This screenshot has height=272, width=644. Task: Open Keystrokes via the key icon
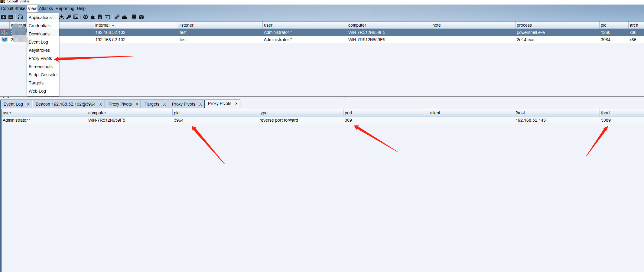coord(69,17)
